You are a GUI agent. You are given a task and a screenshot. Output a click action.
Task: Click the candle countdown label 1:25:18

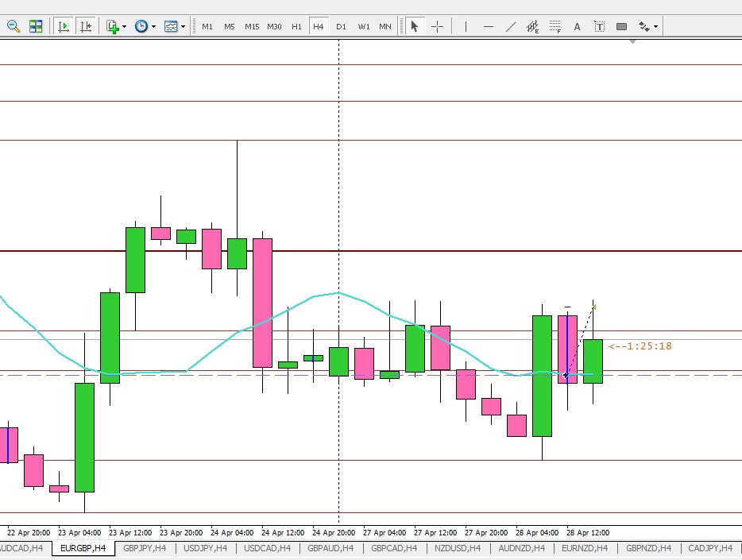pyautogui.click(x=640, y=346)
